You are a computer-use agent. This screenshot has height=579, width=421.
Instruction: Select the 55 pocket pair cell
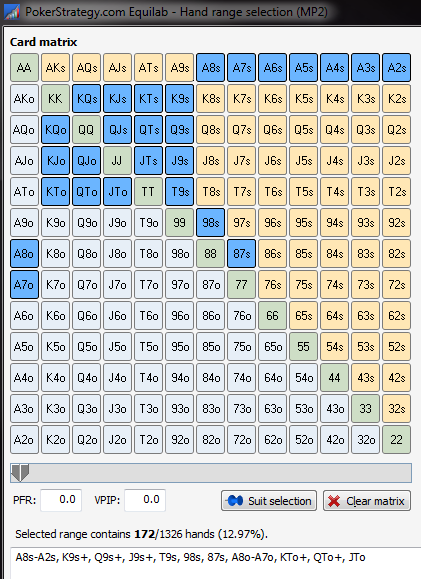pyautogui.click(x=304, y=347)
